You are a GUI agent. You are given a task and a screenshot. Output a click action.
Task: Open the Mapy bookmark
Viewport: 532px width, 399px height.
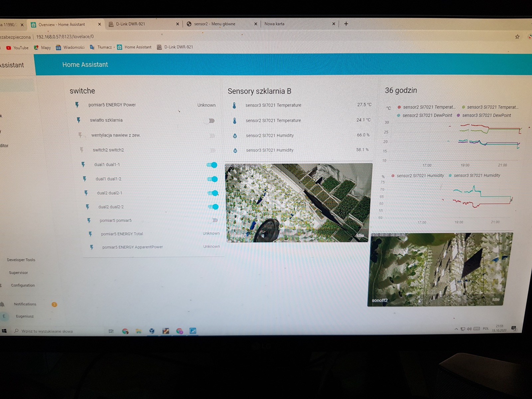(x=43, y=48)
